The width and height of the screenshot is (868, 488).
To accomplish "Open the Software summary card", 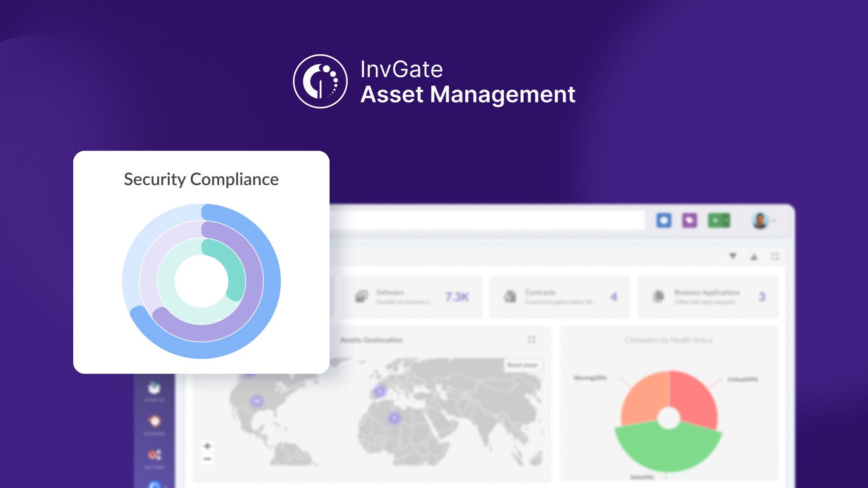I will pos(411,297).
